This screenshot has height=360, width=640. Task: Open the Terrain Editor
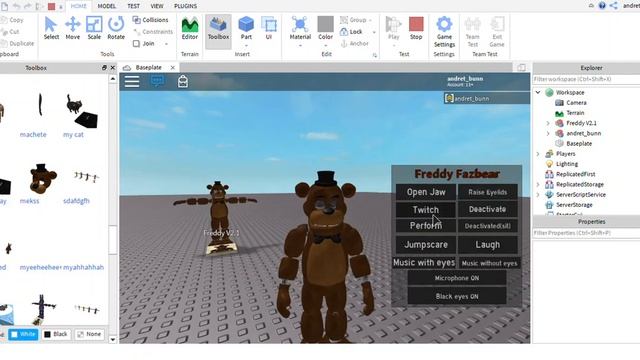click(x=190, y=28)
